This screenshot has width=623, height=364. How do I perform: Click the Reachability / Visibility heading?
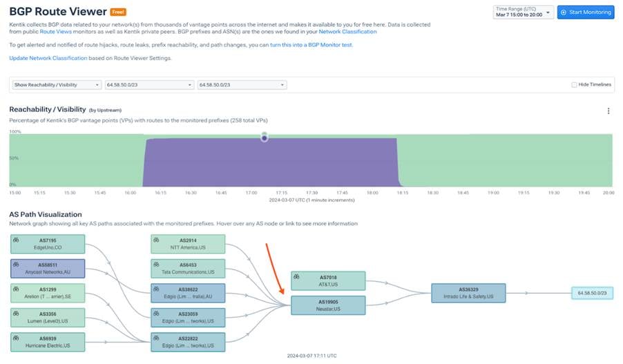(47, 109)
